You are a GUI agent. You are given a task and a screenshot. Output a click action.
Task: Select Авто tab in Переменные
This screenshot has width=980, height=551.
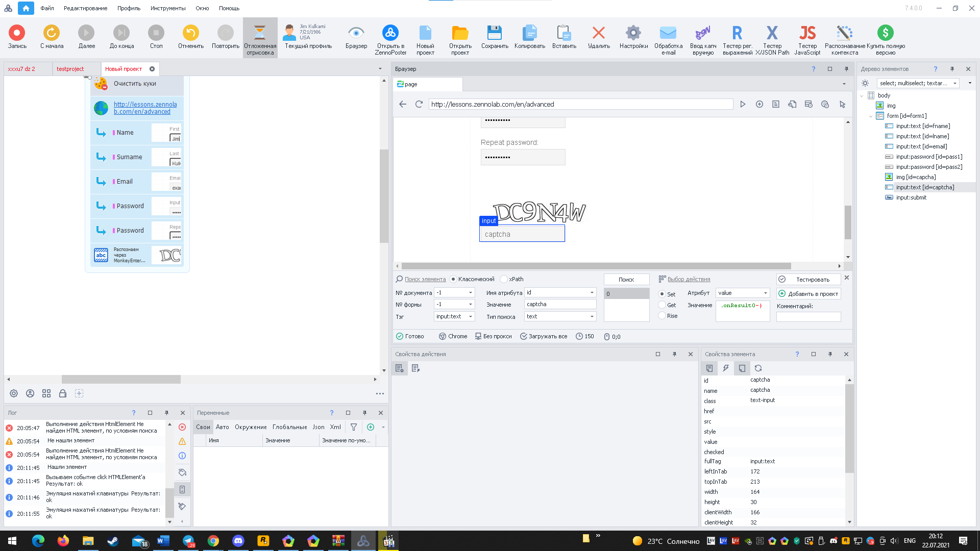[x=222, y=427]
